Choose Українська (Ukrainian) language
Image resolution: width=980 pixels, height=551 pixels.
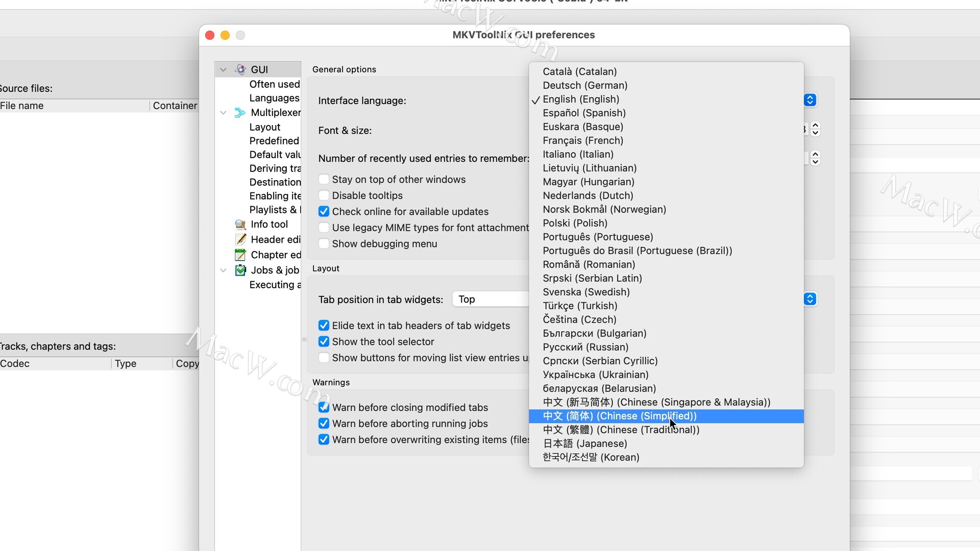(666, 374)
